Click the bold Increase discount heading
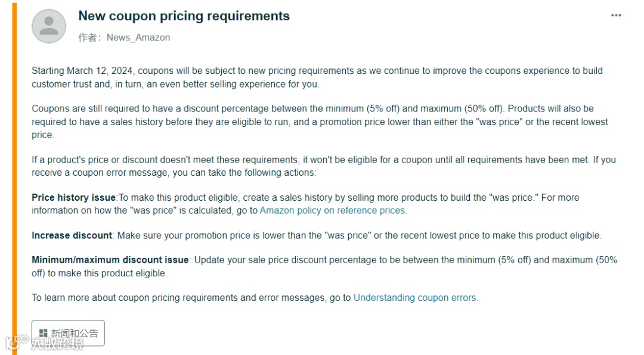This screenshot has width=644, height=355. pos(72,235)
